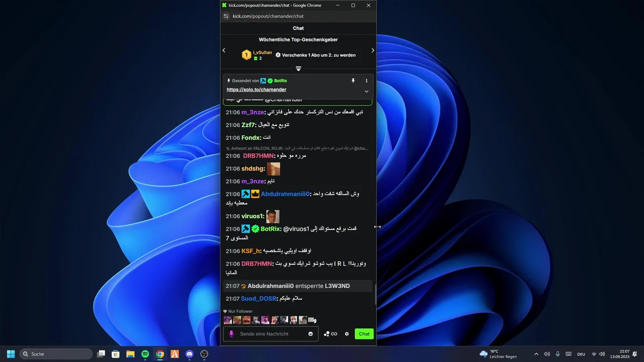This screenshot has height=362, width=644.
Task: Expand the pinned message chevron
Action: [366, 92]
